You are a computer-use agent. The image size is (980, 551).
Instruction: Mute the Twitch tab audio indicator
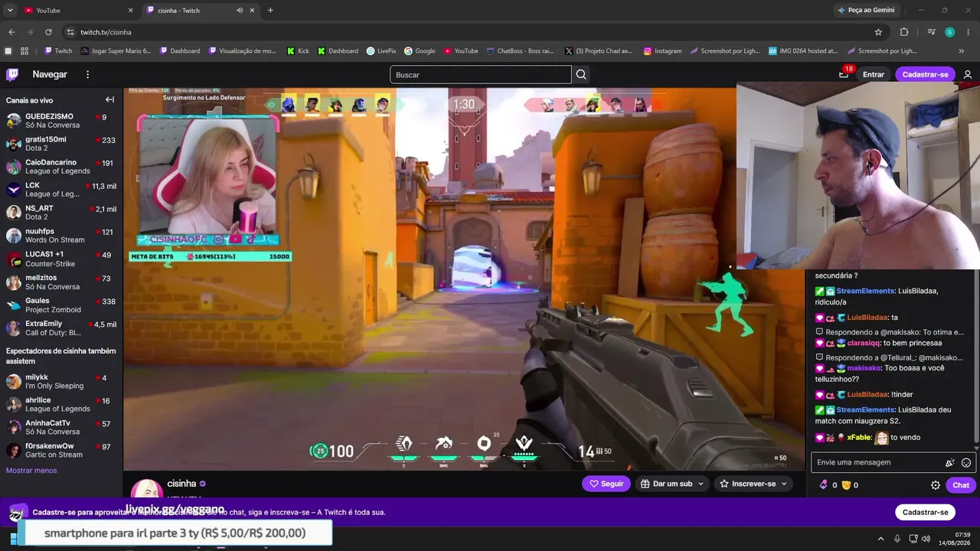[x=240, y=10]
